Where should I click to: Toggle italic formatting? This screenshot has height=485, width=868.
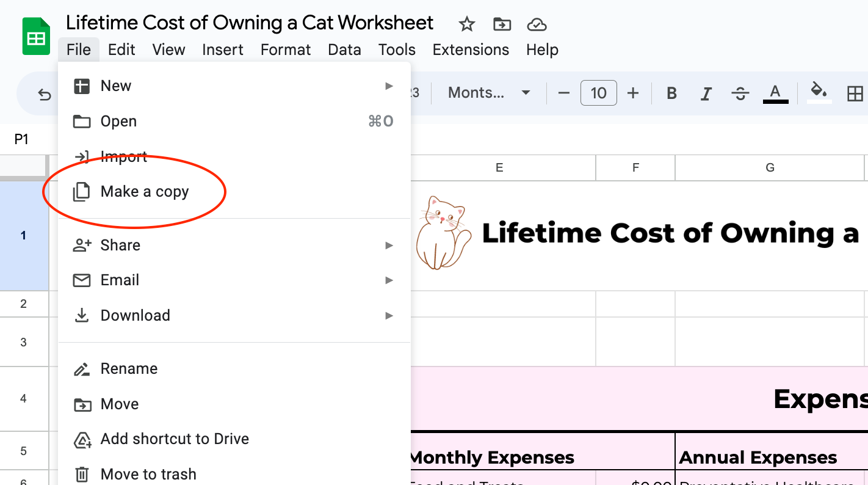[706, 93]
